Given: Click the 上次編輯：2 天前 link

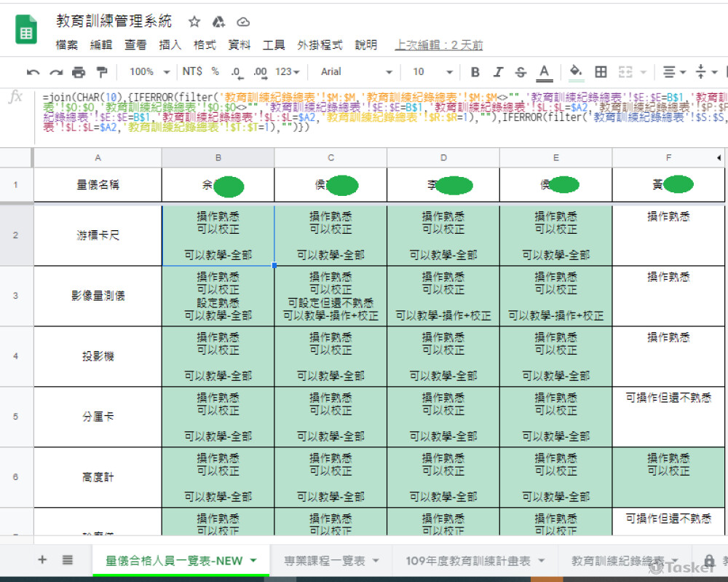Looking at the screenshot, I should [439, 44].
